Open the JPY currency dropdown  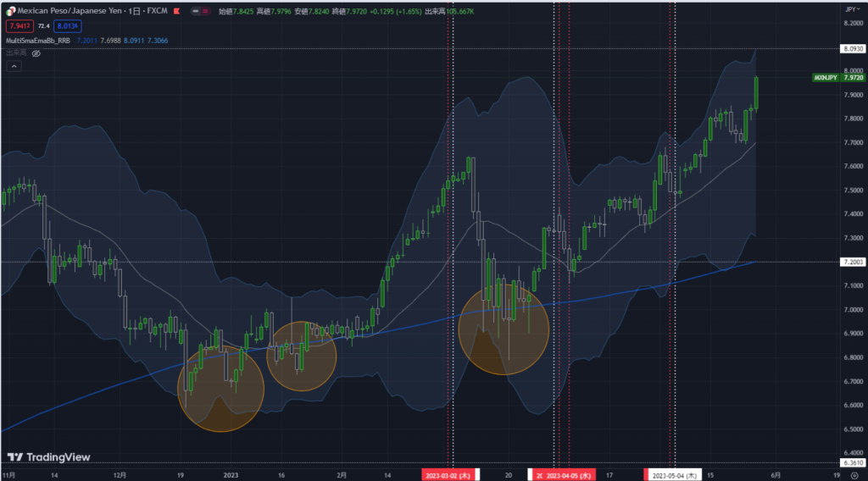coord(851,8)
